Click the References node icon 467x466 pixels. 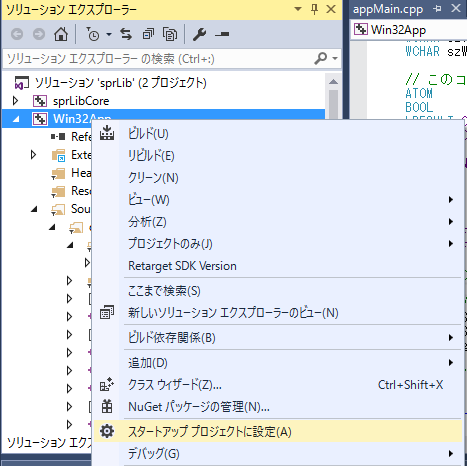58,136
